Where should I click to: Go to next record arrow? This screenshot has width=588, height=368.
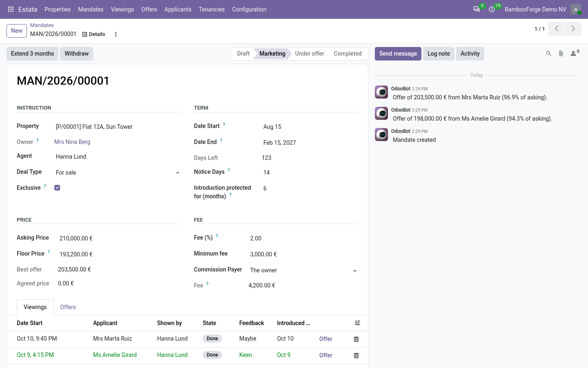pos(573,29)
